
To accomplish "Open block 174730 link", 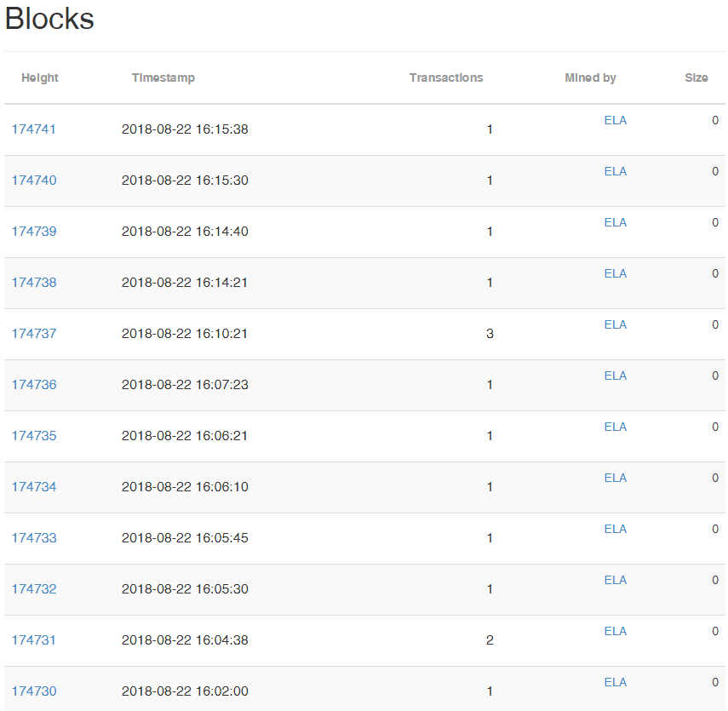I will click(34, 691).
